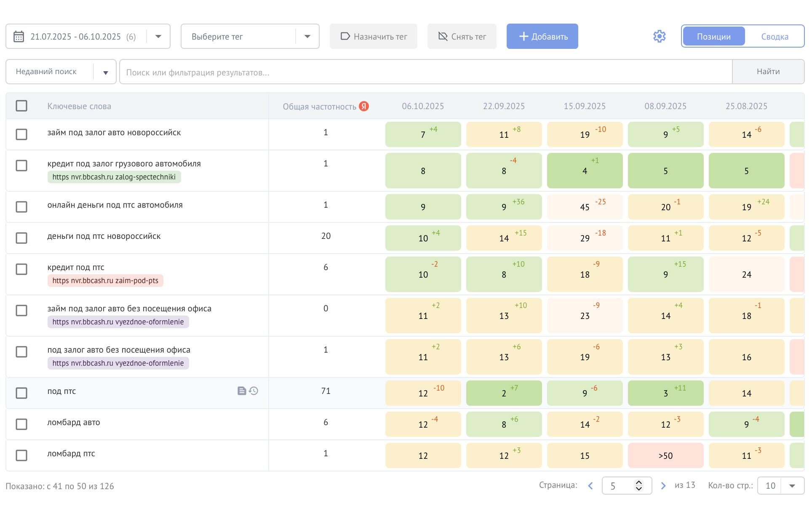Toggle the select-all checkbox in header
The width and height of the screenshot is (812, 514).
tap(21, 106)
